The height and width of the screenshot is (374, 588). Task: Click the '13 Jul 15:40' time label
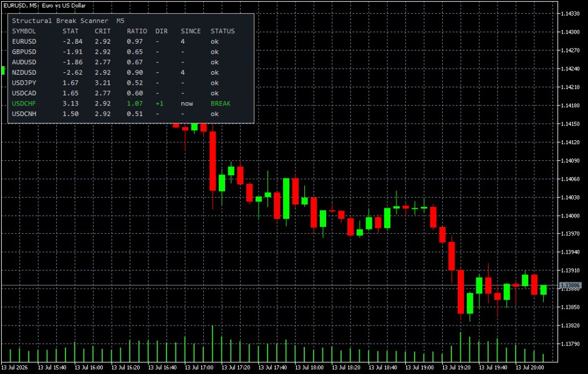[52, 368]
